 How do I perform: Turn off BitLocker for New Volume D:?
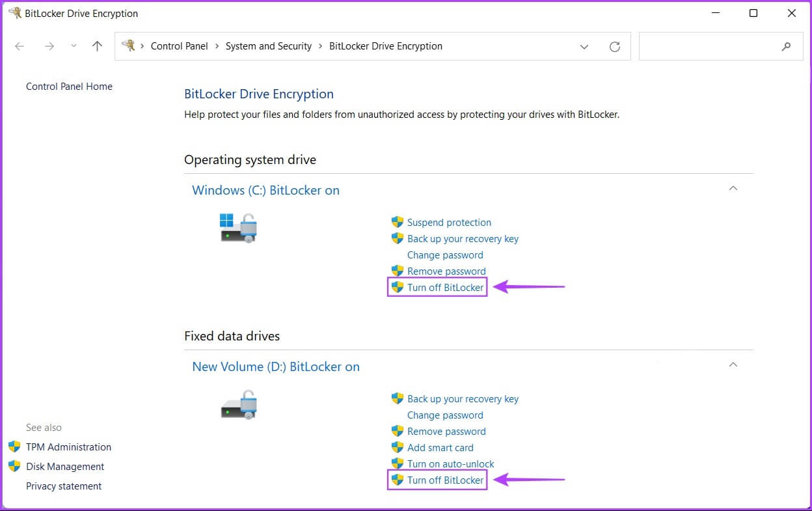click(x=446, y=480)
